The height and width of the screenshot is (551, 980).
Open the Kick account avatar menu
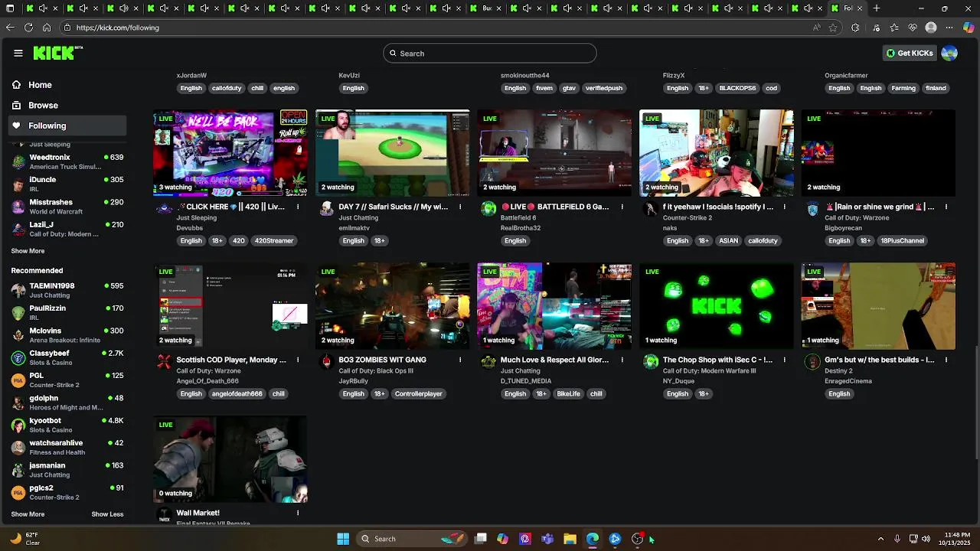[949, 53]
